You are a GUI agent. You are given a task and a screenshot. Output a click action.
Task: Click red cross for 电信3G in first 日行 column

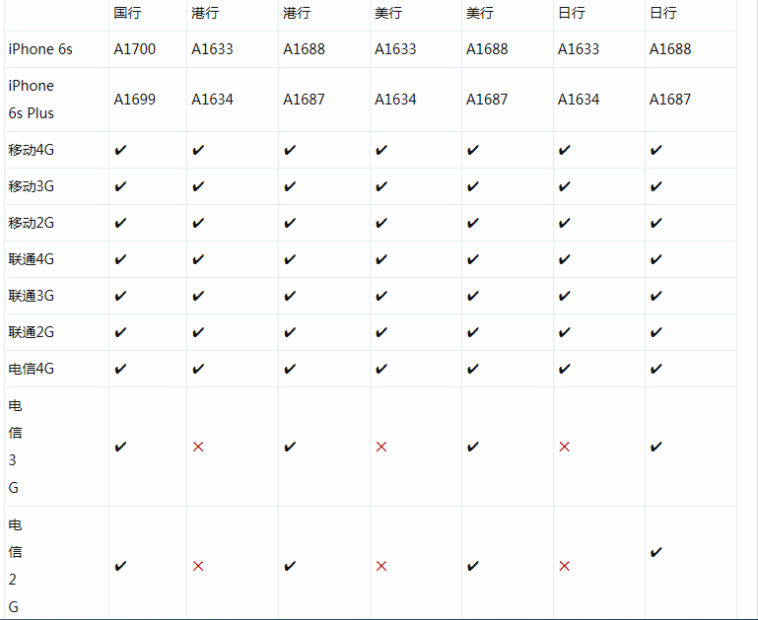click(x=564, y=447)
